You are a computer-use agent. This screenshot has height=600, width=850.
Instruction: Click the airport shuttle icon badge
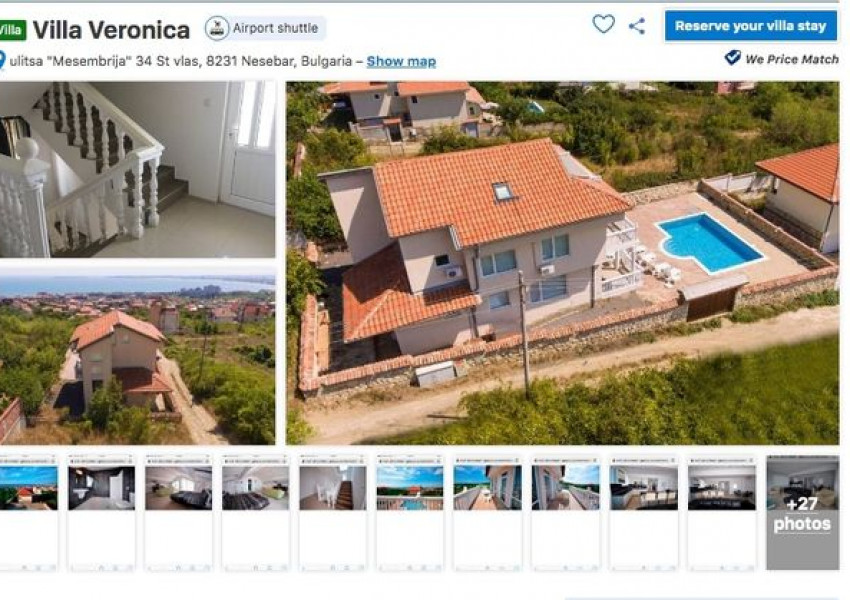[217, 28]
